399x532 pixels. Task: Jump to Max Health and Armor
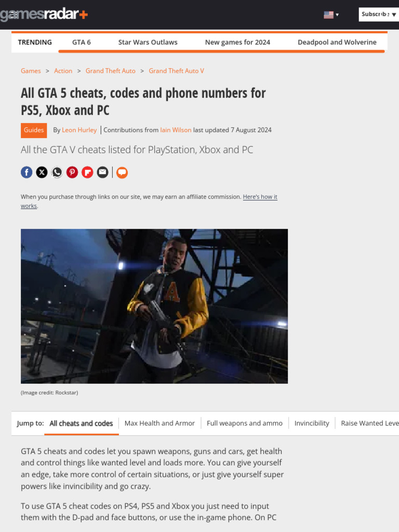(x=159, y=423)
